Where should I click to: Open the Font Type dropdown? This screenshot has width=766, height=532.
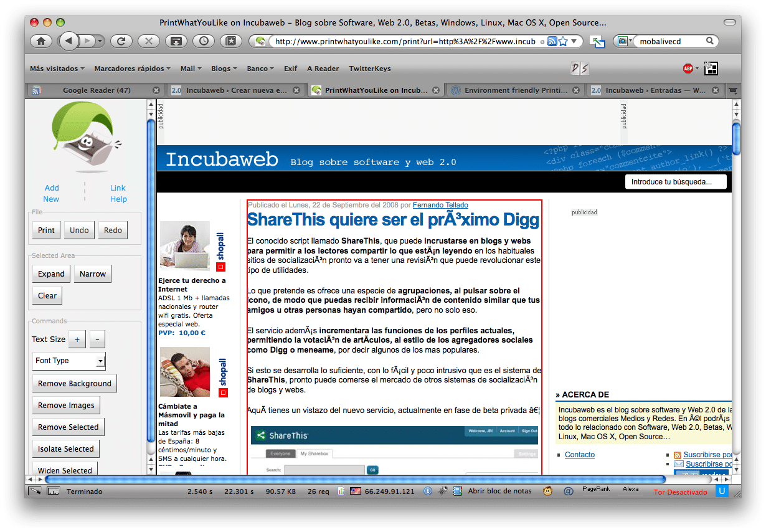[x=69, y=361]
